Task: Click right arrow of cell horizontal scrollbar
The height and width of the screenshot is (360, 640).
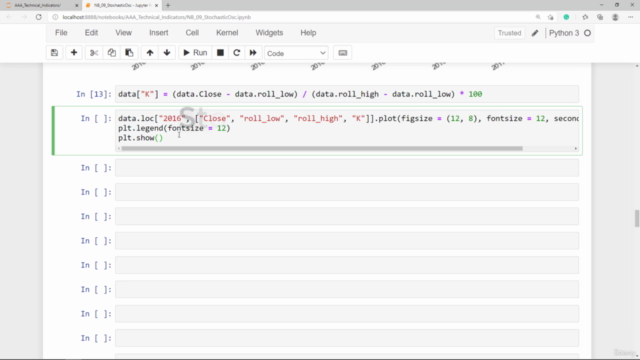Action: (x=576, y=149)
